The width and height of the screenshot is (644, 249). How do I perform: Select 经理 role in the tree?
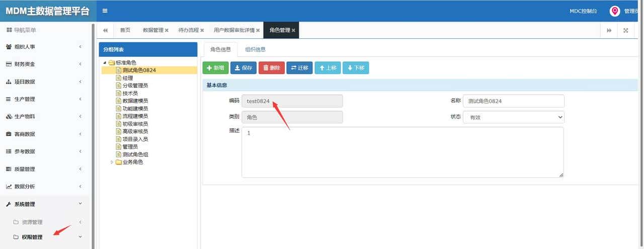click(x=128, y=78)
